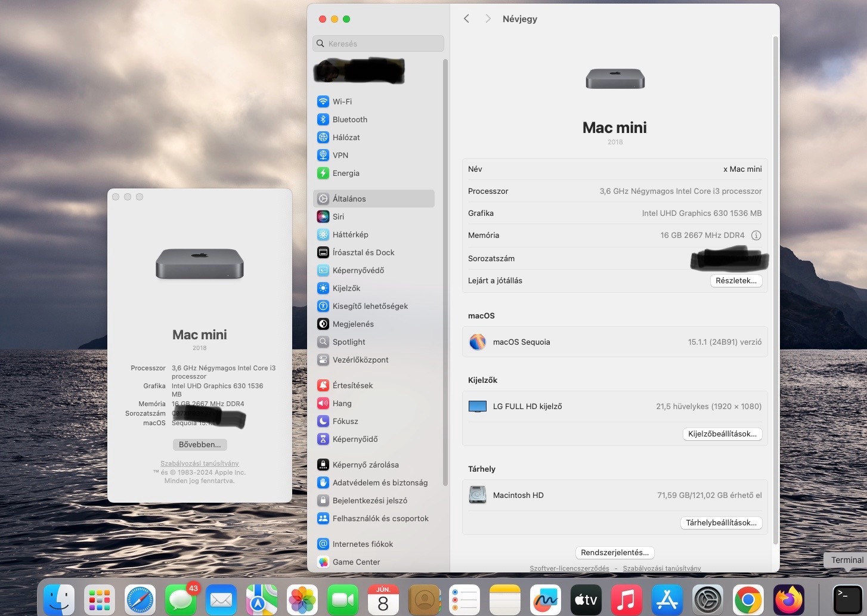Open Szabályozási tanúsítvány link in About window
Screen dimensions: 867x616
tap(200, 463)
